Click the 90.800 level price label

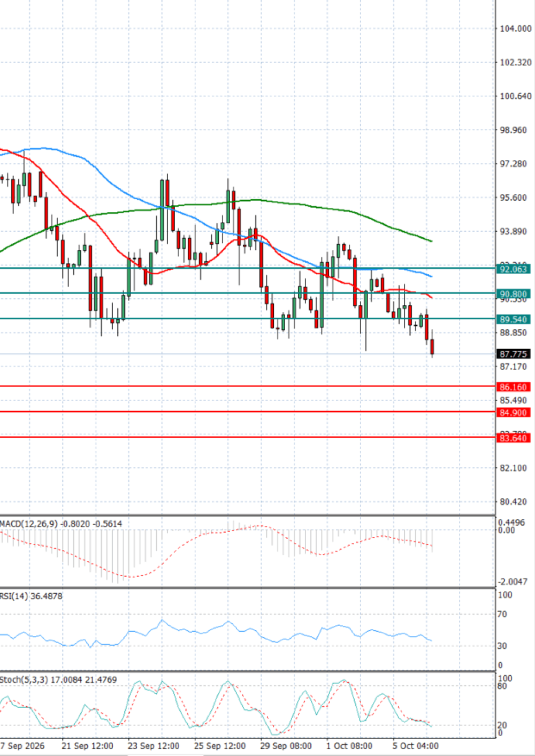513,294
